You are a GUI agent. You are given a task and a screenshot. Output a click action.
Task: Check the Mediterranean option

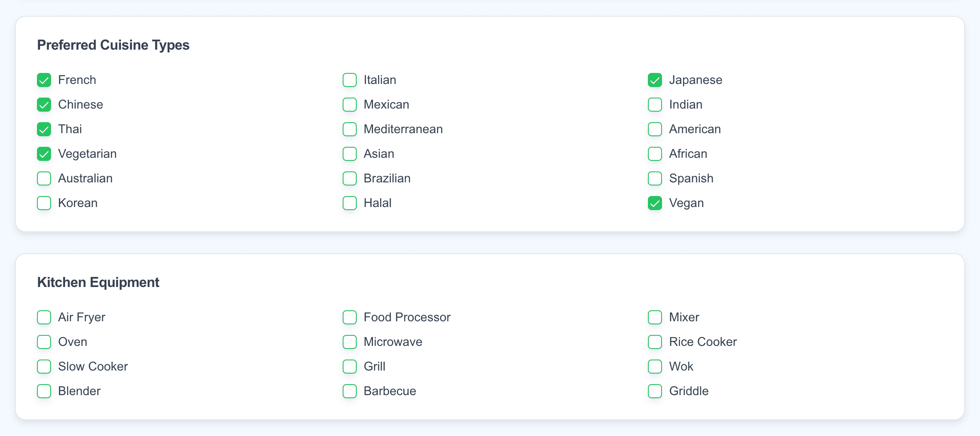tap(350, 129)
